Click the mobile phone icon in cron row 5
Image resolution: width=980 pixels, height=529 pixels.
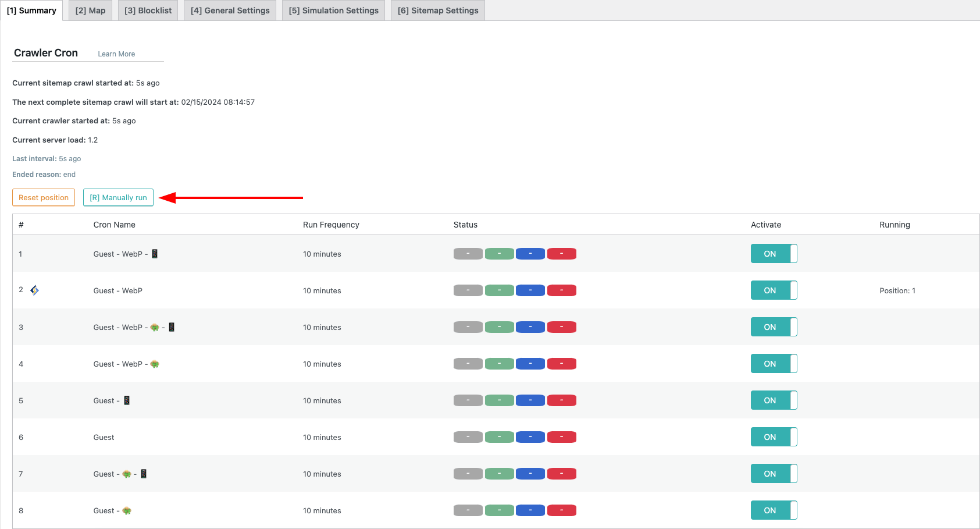127,400
